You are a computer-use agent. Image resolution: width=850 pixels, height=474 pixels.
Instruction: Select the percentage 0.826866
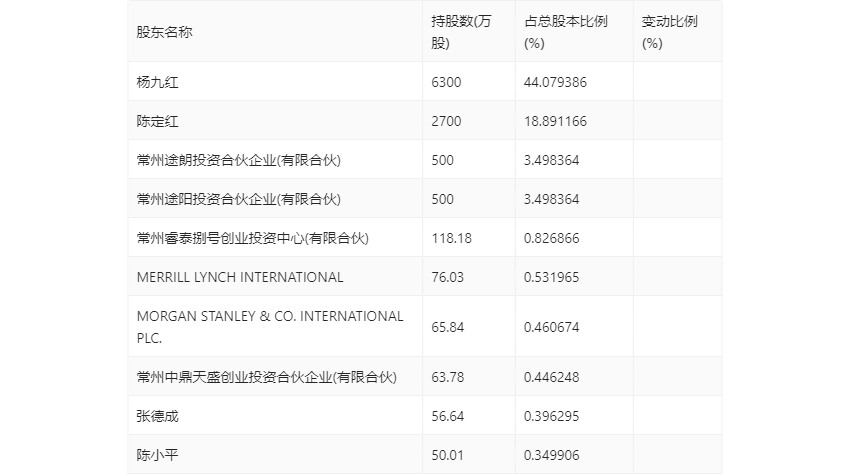551,238
